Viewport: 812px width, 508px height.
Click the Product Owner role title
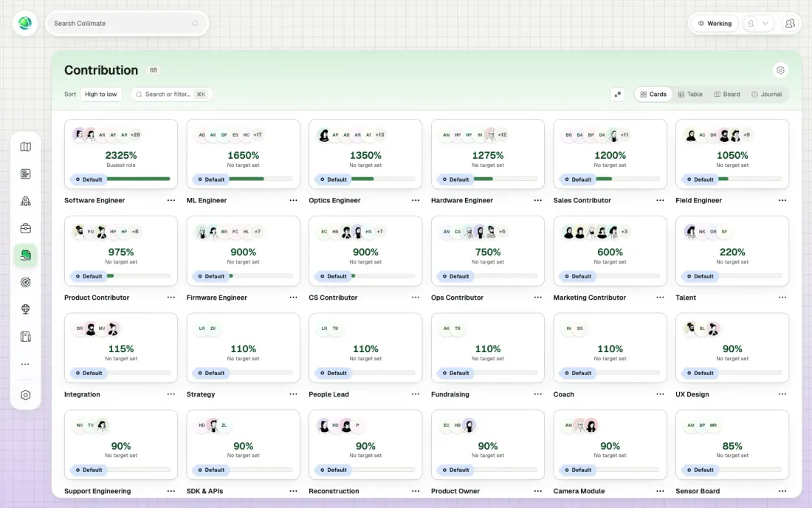[x=455, y=491]
